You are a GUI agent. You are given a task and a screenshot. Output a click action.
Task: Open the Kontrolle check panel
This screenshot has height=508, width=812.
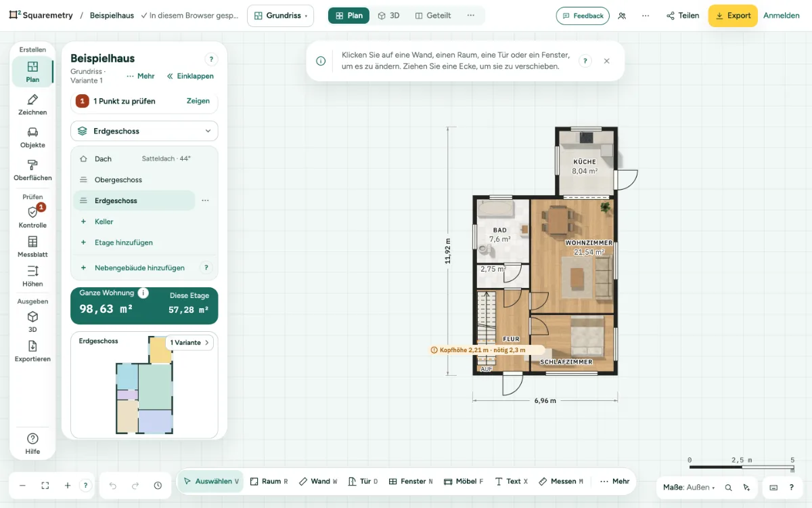point(32,217)
